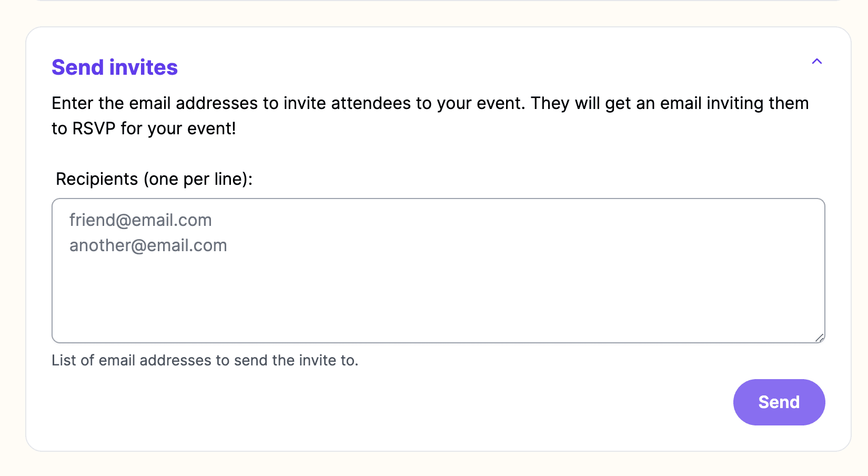Image resolution: width=868 pixels, height=476 pixels.
Task: Click the invite description paragraph
Action: pos(430,116)
